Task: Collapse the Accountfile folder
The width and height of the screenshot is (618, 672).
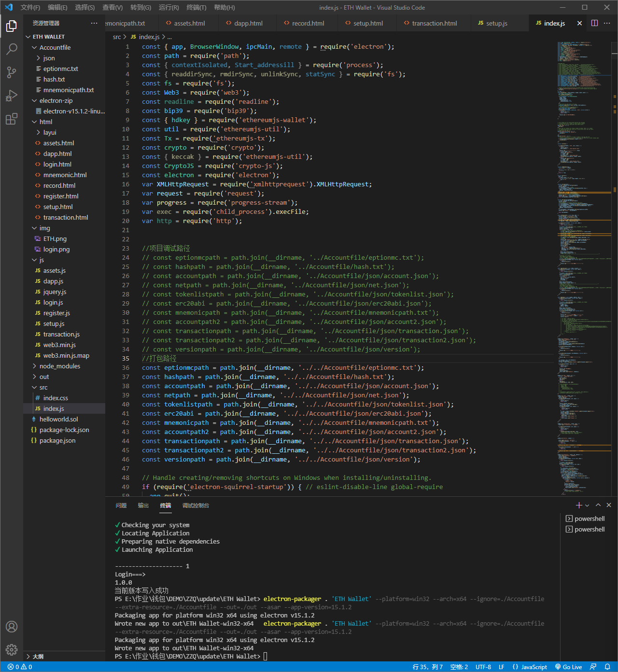Action: [64, 47]
